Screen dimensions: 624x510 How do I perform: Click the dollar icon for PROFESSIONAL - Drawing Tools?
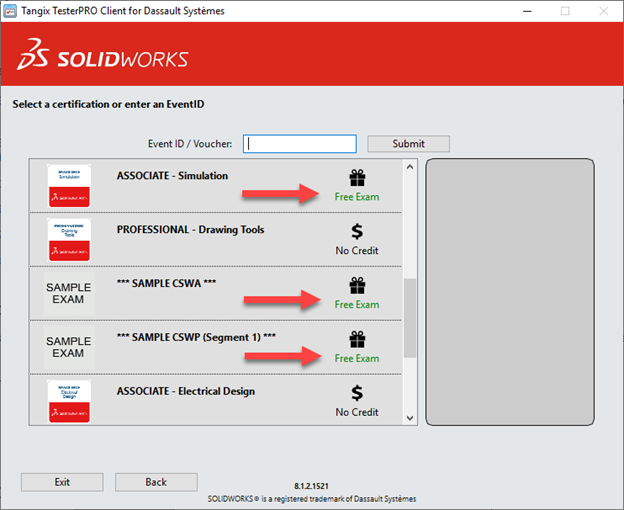point(357,232)
